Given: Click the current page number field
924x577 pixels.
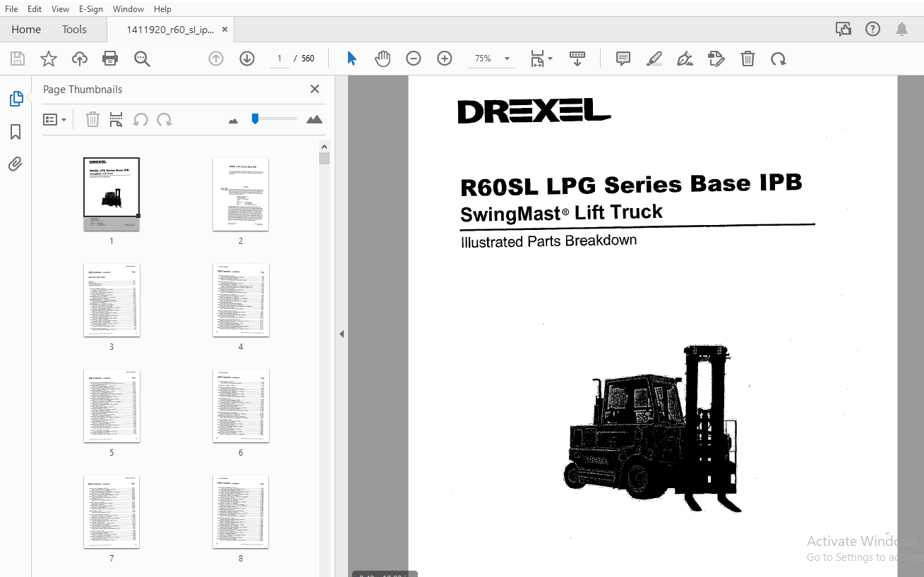Looking at the screenshot, I should coord(279,59).
